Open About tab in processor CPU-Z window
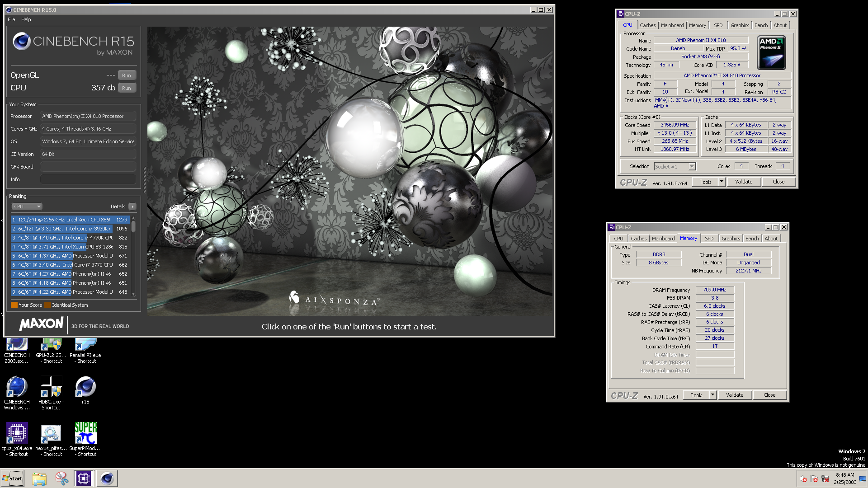Image resolution: width=868 pixels, height=488 pixels. (780, 25)
